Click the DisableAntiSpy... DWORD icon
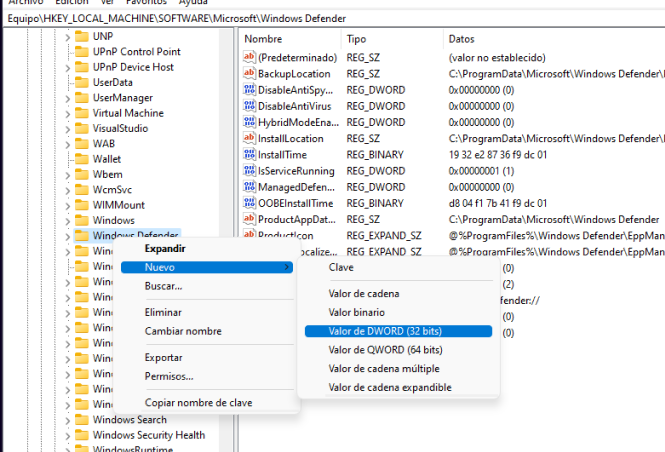Image resolution: width=665 pixels, height=452 pixels. 249,89
